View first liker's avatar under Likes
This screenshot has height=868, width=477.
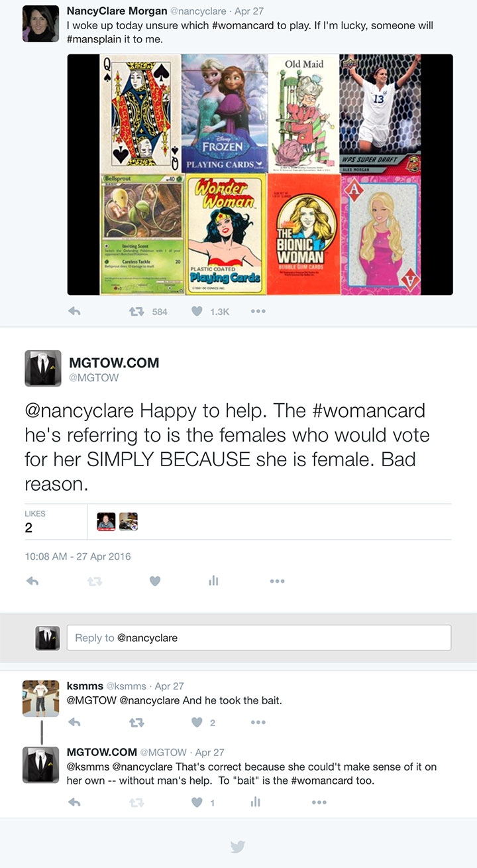(105, 522)
